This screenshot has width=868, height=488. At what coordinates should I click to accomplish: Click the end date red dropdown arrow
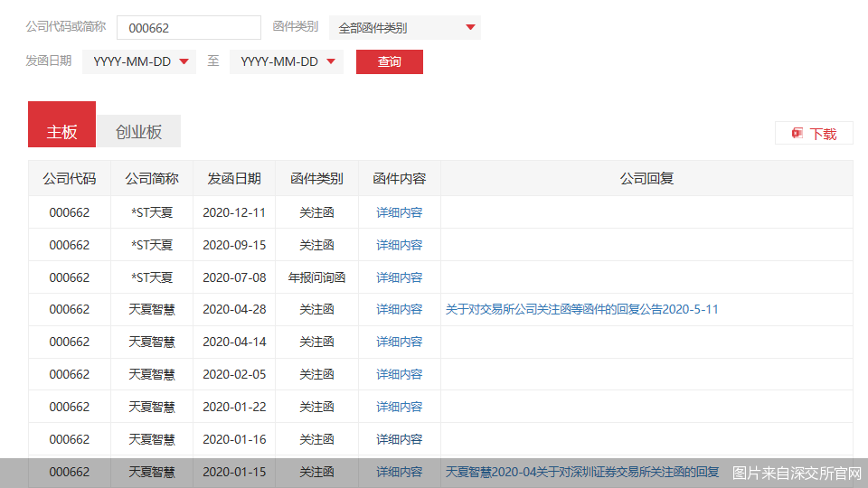coord(331,61)
